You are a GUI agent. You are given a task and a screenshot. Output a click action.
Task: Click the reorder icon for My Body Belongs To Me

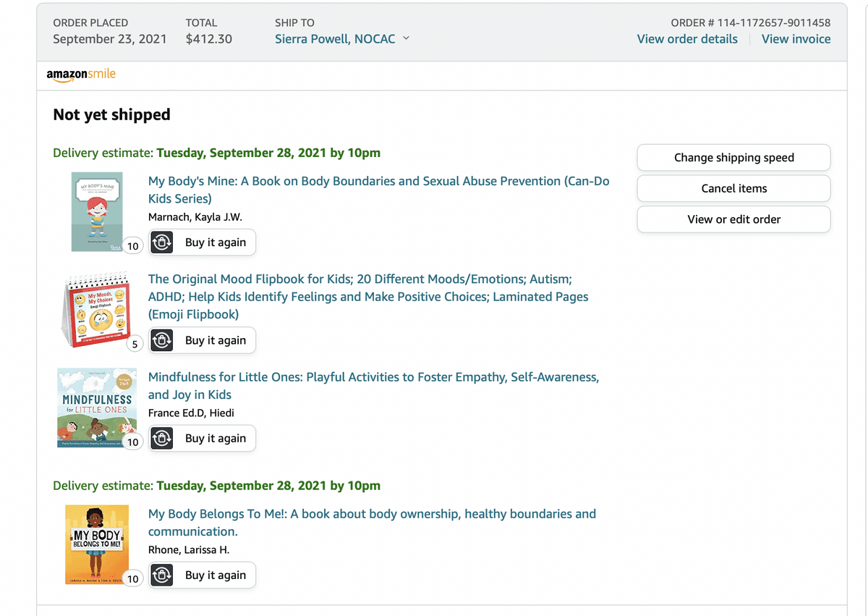pos(162,575)
